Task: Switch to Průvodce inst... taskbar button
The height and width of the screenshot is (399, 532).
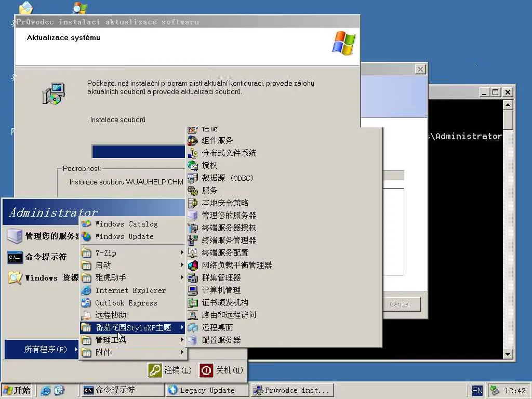Action: click(292, 390)
